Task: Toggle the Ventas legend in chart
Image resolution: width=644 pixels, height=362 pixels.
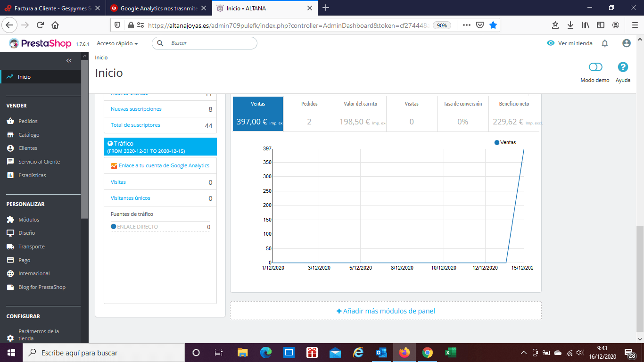Action: click(505, 142)
